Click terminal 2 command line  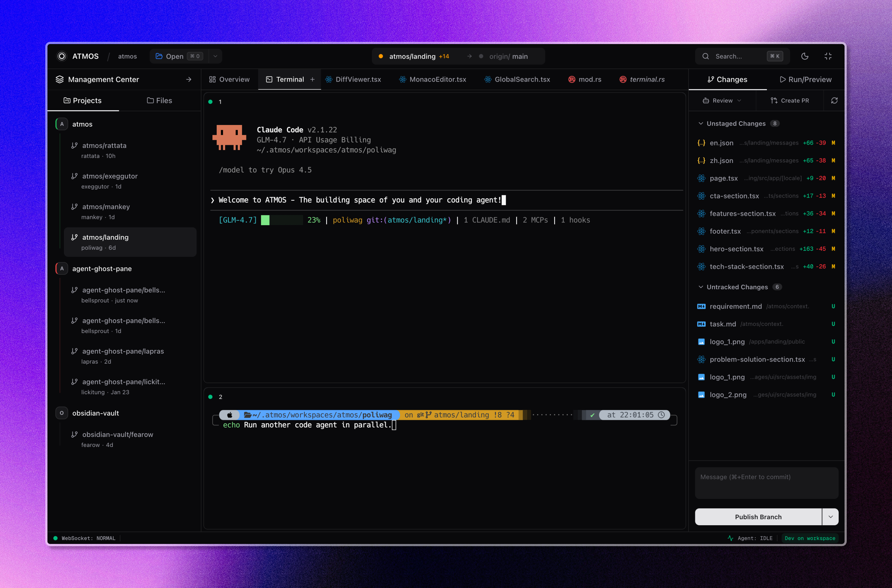point(309,425)
